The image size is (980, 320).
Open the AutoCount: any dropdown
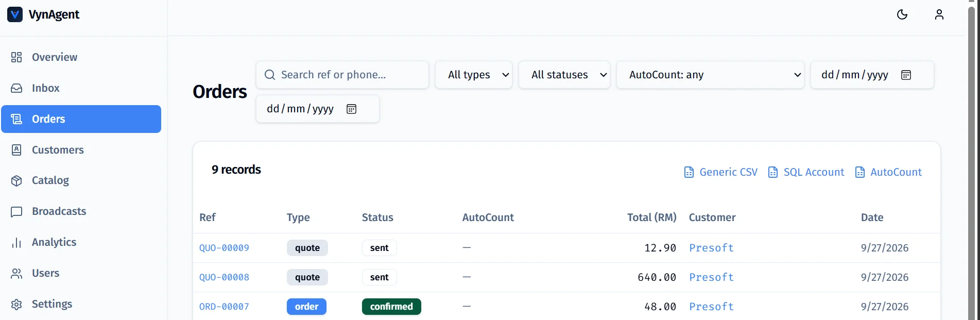click(710, 75)
